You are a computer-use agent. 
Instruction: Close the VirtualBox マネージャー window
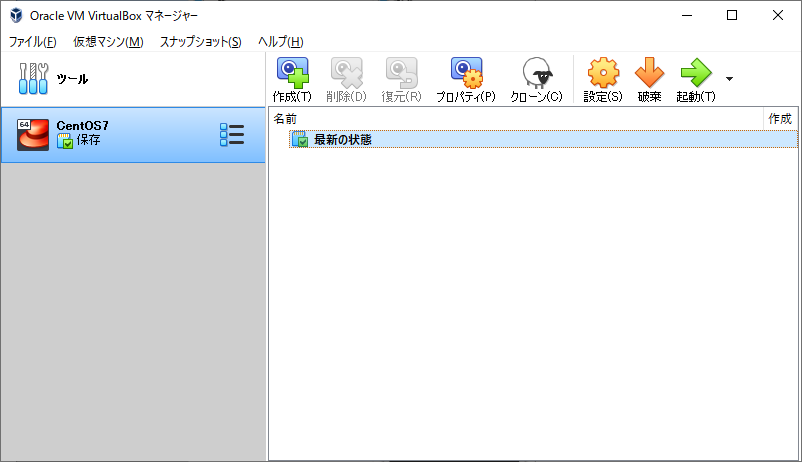(x=777, y=15)
